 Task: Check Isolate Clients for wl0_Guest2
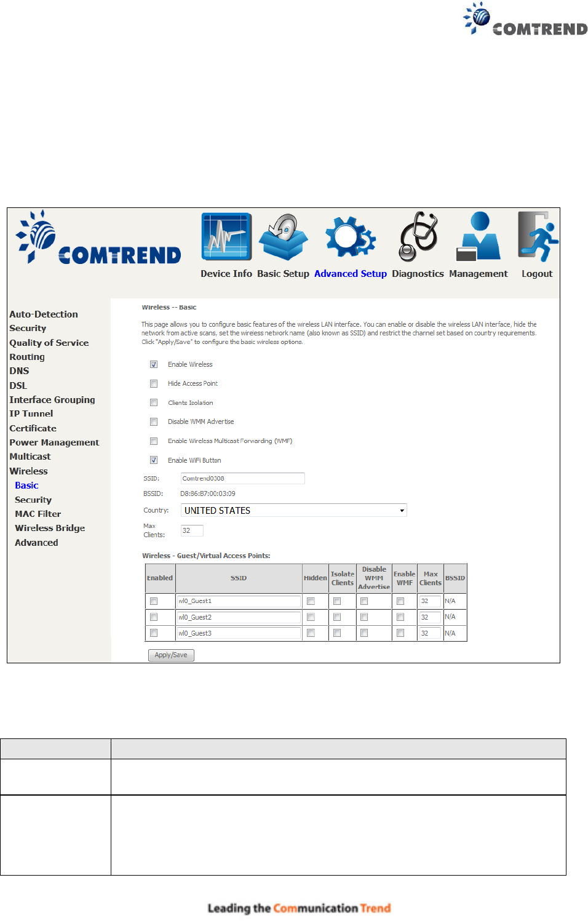pyautogui.click(x=337, y=617)
